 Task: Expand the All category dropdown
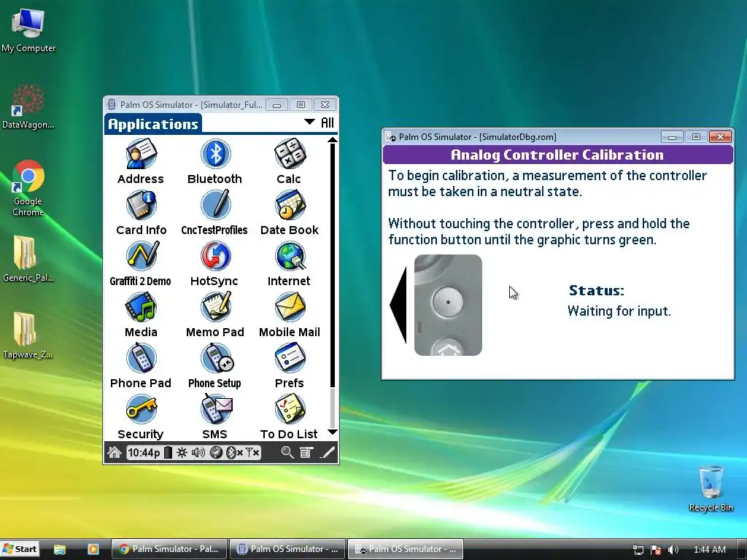pyautogui.click(x=320, y=122)
